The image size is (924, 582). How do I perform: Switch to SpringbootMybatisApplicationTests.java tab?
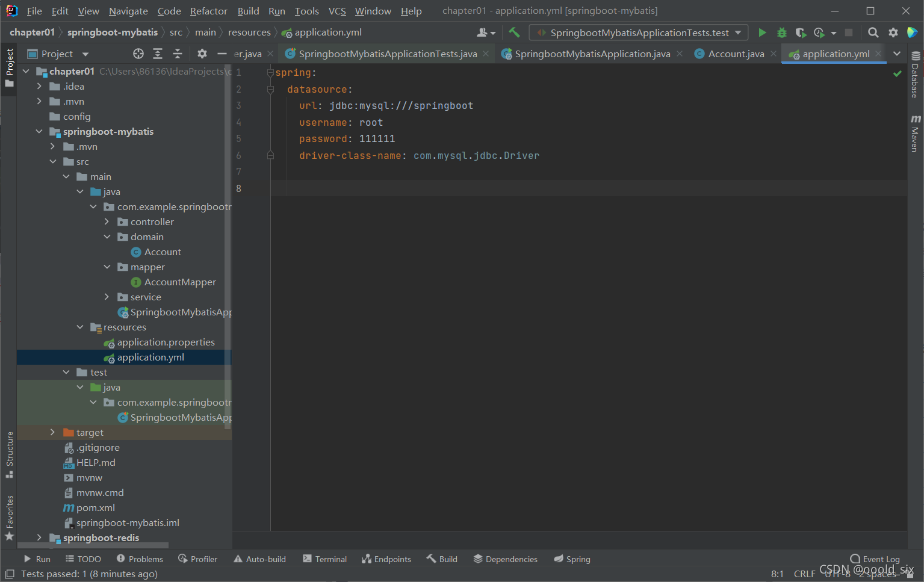click(387, 54)
